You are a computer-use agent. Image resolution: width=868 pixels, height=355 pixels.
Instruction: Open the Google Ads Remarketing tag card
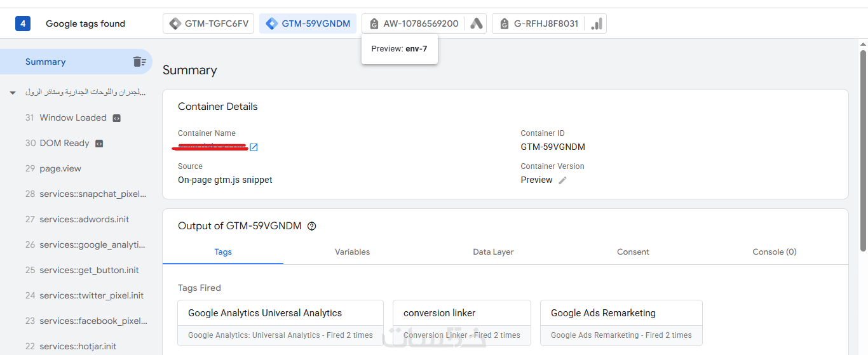pyautogui.click(x=621, y=322)
